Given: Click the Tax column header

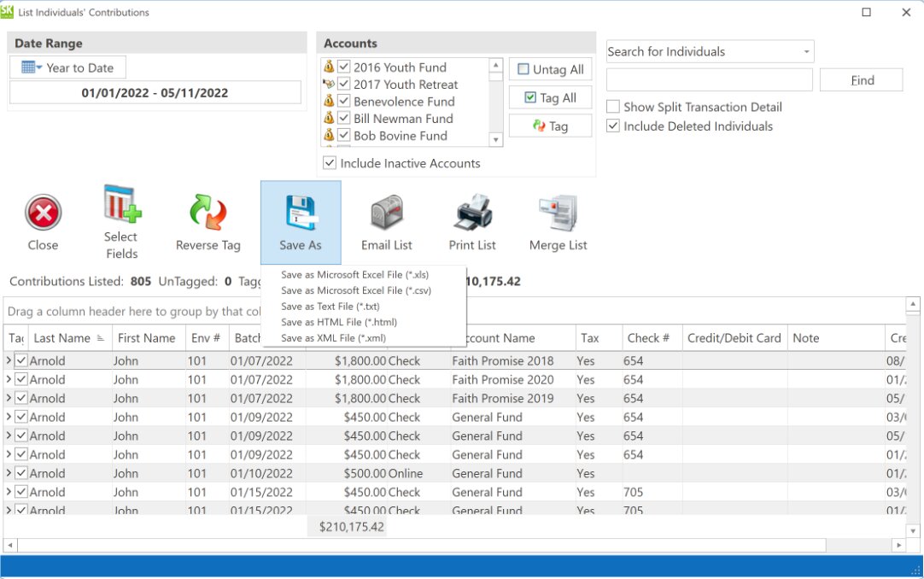Looking at the screenshot, I should click(x=599, y=338).
